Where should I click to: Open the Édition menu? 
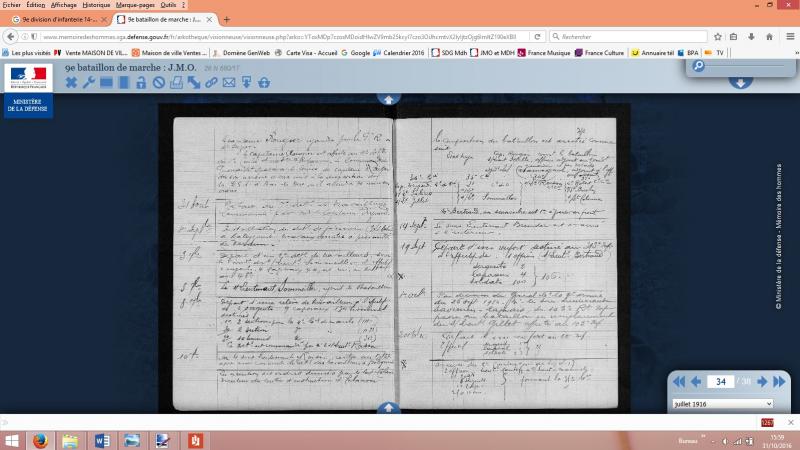[x=36, y=5]
